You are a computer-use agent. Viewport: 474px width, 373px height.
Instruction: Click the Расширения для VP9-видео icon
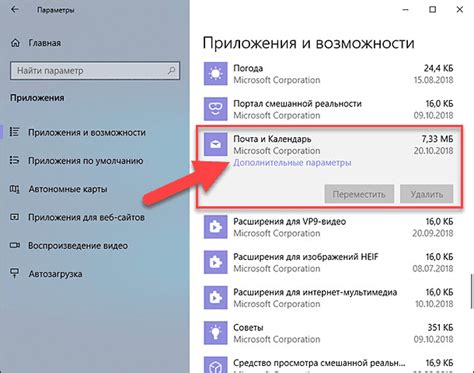pos(216,227)
